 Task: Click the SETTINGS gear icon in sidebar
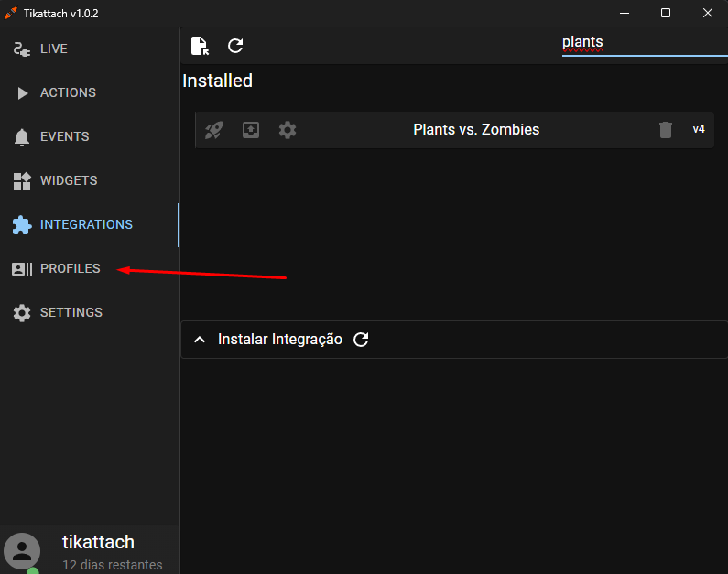point(22,313)
